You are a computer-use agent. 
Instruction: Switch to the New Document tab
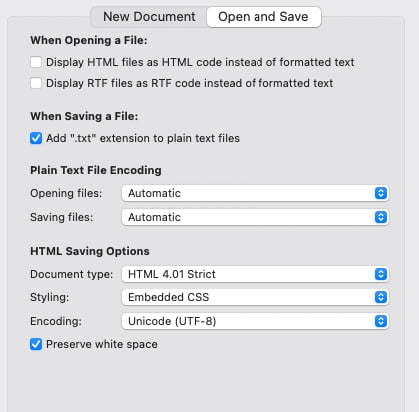(149, 17)
